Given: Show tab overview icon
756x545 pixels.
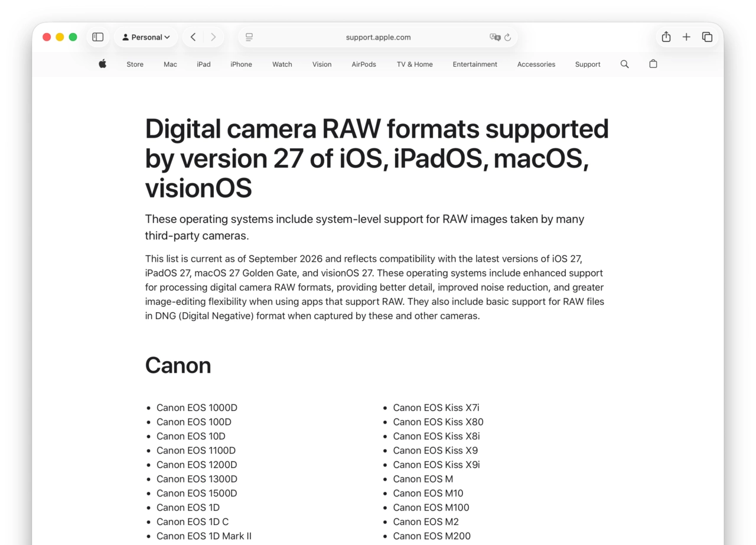Looking at the screenshot, I should (x=707, y=37).
